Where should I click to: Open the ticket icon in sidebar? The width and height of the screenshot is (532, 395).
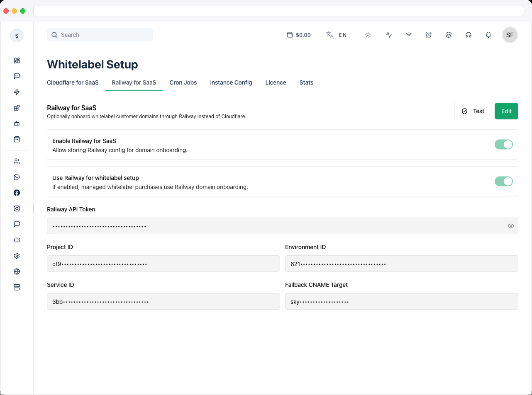tap(17, 240)
